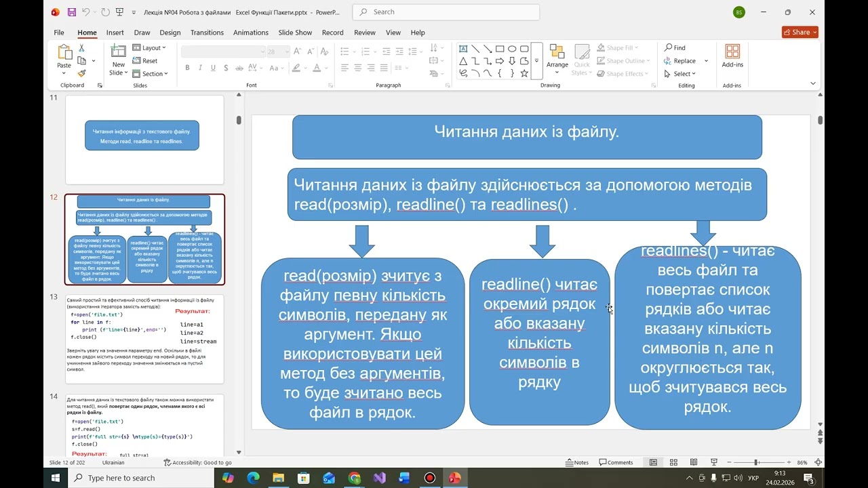Zoom in with the plus button
Viewport: 868px width, 488px height.
(789, 462)
